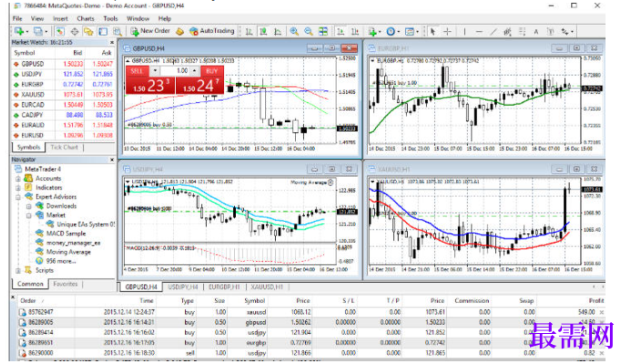
Task: Open the File menu
Action: [17, 18]
